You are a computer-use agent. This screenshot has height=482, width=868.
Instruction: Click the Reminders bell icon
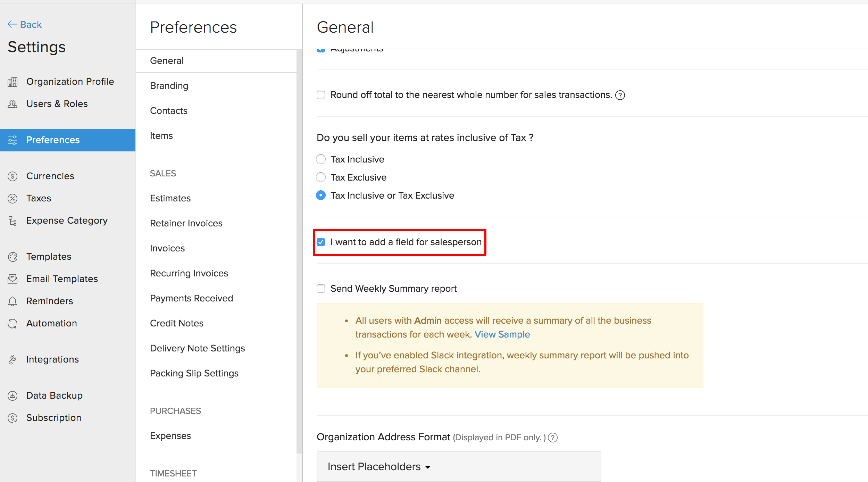pos(12,301)
